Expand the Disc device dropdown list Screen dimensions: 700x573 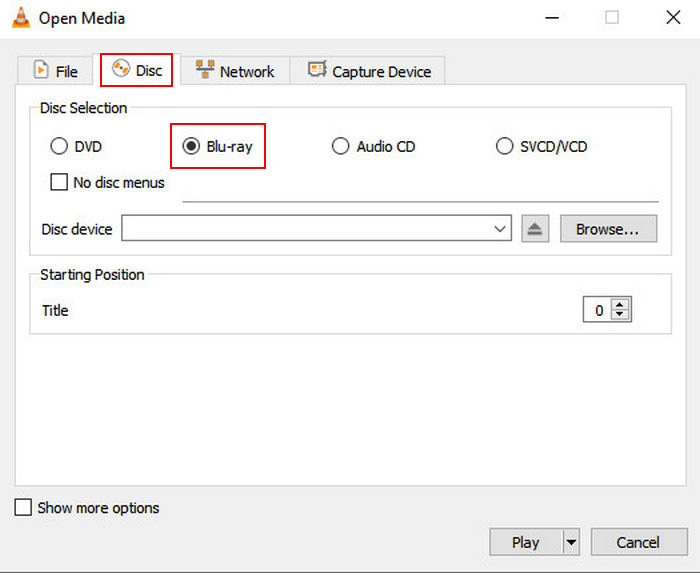(500, 229)
